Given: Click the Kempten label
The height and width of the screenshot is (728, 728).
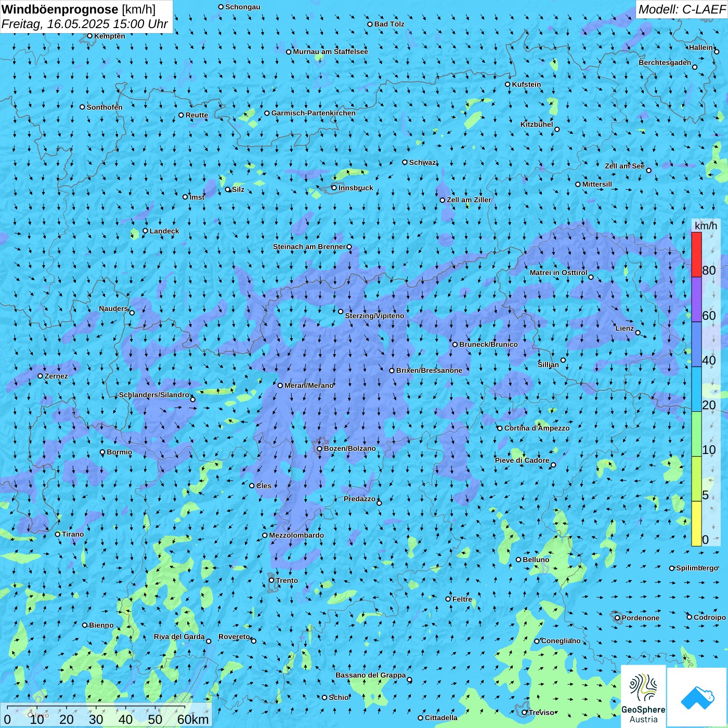Looking at the screenshot, I should click(x=110, y=36).
